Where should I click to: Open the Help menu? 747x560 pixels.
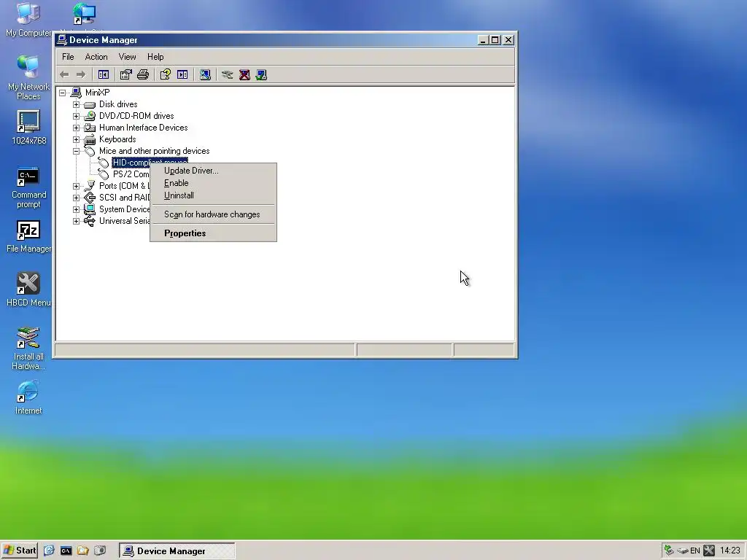pos(155,57)
